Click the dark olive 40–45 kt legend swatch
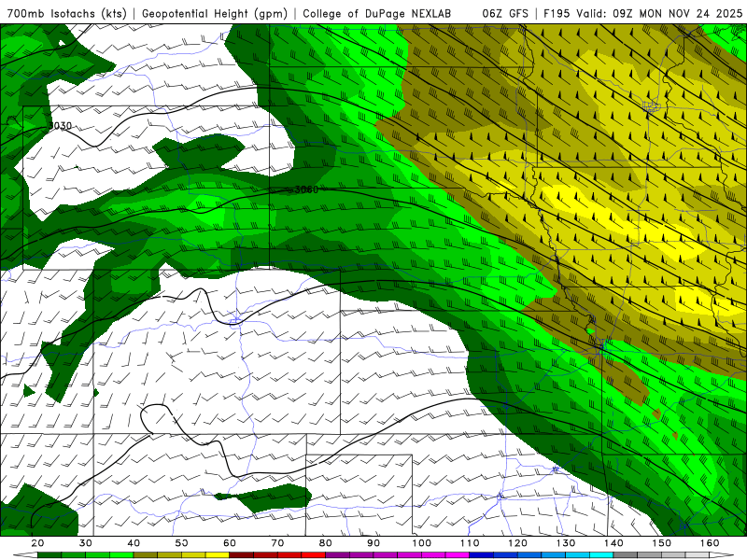747x560 pixels. coord(146,555)
